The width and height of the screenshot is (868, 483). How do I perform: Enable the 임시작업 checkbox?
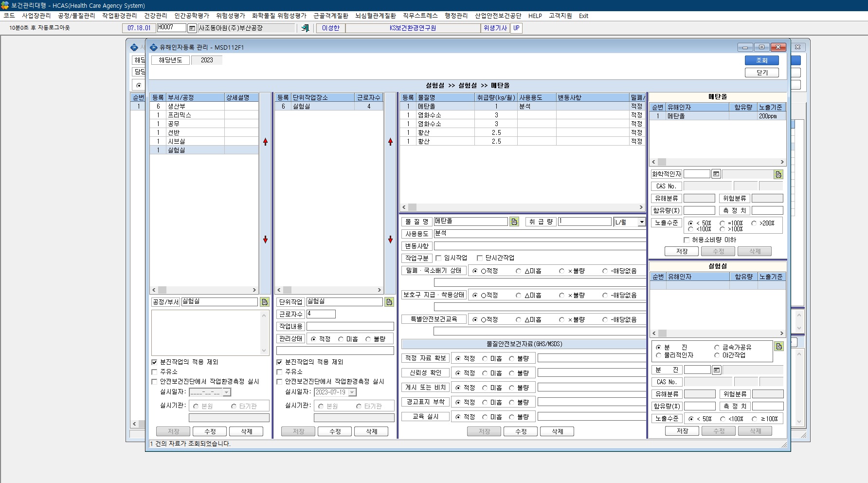(x=438, y=258)
